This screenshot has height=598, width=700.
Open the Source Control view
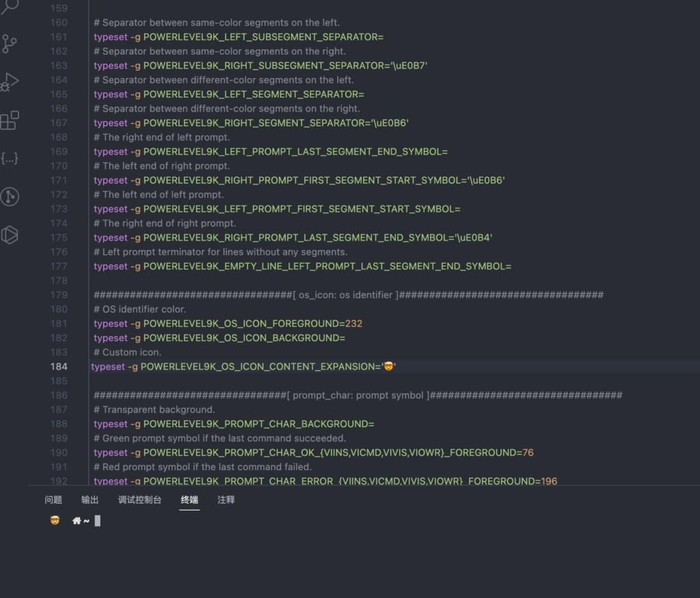tap(10, 44)
